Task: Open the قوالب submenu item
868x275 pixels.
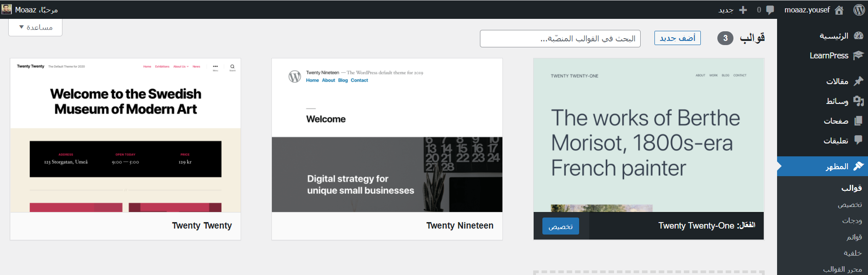Action: 851,188
